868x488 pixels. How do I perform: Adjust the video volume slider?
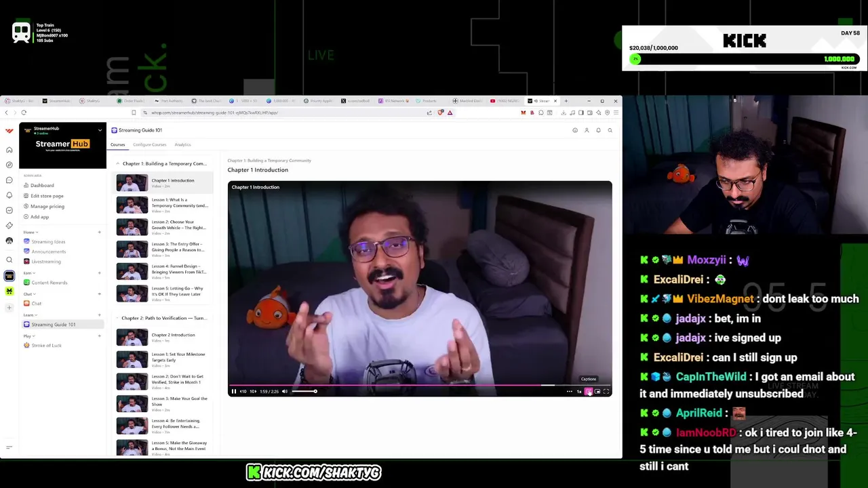304,391
